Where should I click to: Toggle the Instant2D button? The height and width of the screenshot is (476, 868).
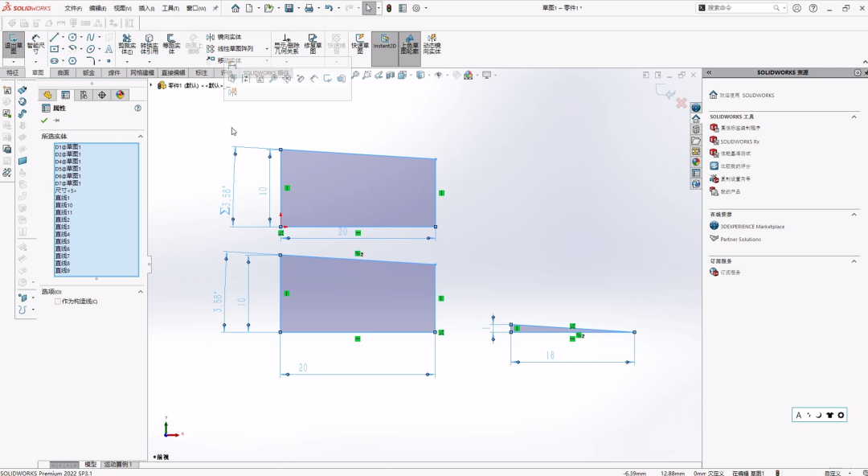[x=385, y=43]
